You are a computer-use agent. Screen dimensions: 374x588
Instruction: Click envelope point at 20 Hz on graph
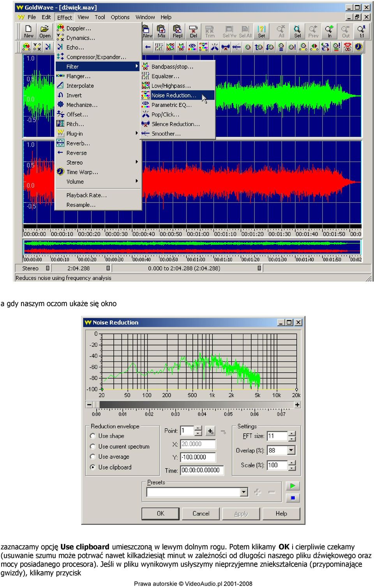pos(102,389)
